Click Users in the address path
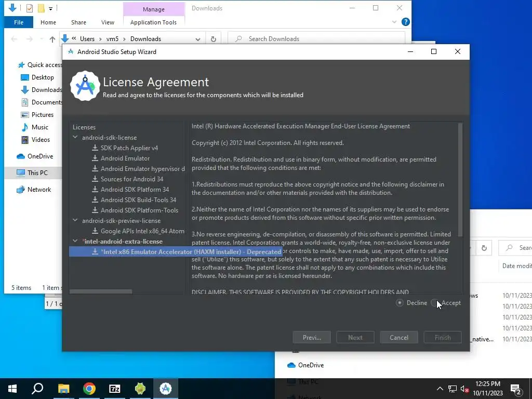Screen dimensions: 532x399 coord(87,38)
